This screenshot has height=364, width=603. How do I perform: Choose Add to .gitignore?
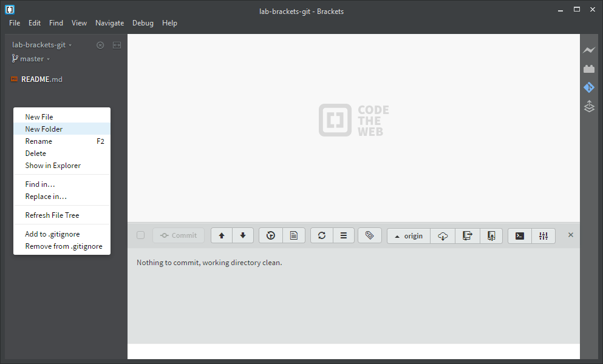pos(62,234)
